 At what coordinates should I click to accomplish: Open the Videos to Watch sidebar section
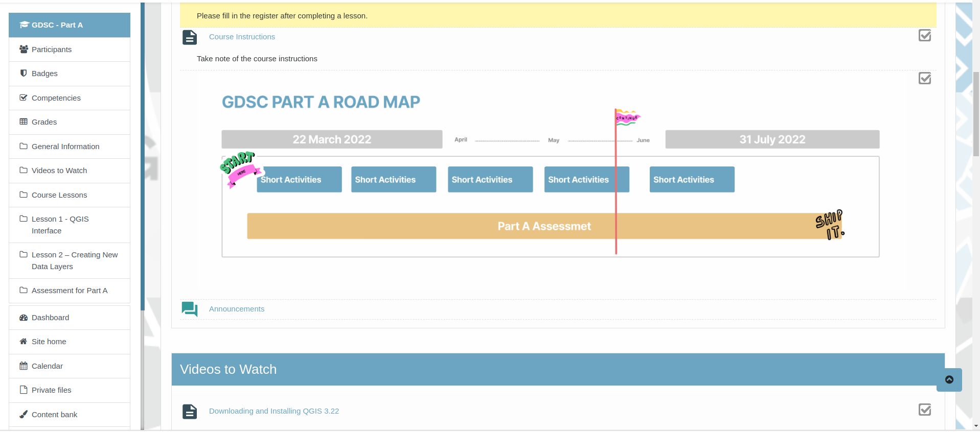pos(59,171)
